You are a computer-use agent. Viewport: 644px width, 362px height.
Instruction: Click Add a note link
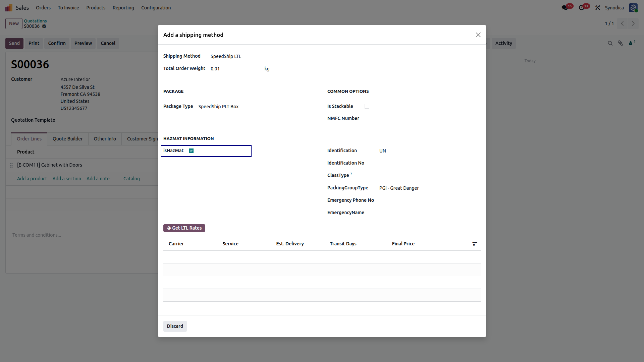98,179
